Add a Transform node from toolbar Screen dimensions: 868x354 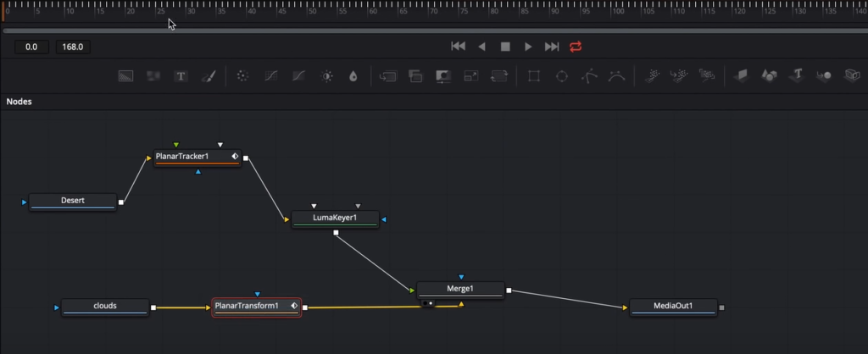pyautogui.click(x=498, y=76)
